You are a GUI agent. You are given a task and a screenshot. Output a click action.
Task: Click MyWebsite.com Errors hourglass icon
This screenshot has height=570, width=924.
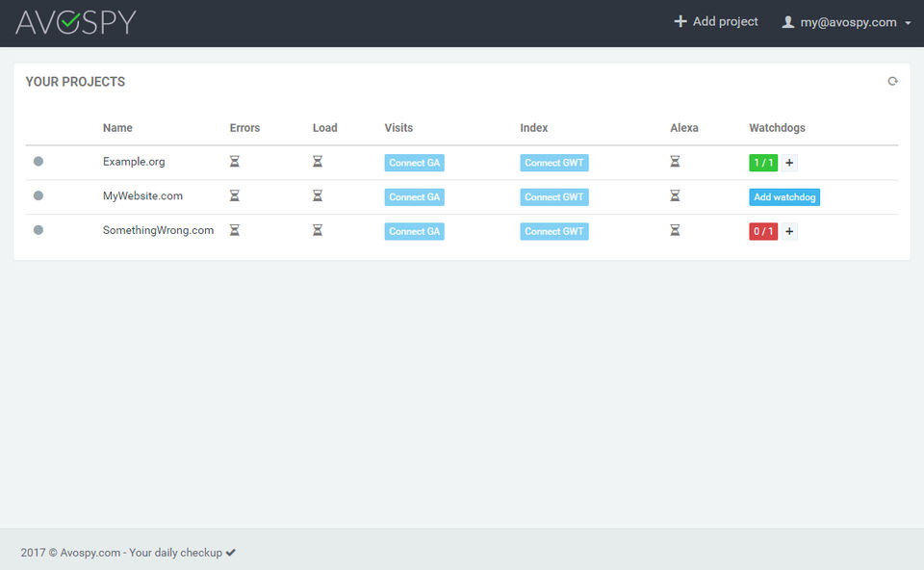tap(235, 195)
